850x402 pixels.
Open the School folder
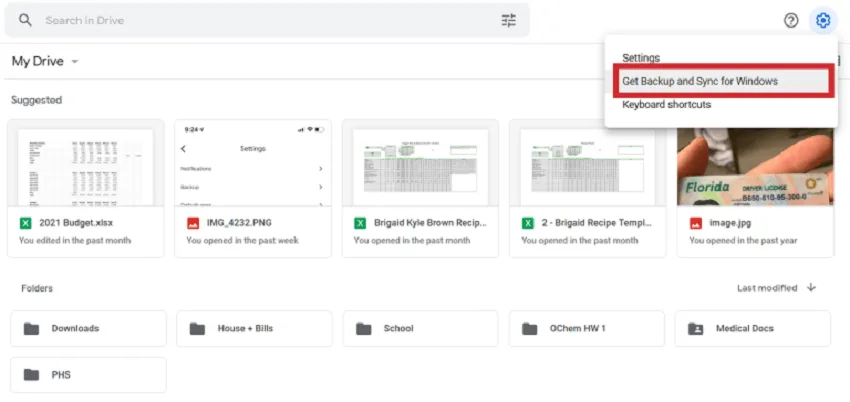420,328
